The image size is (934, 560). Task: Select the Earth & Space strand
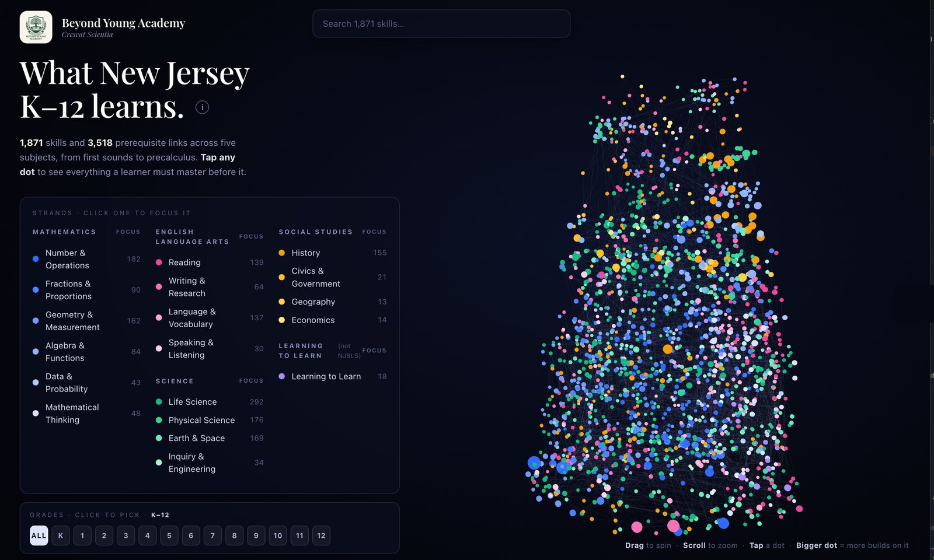coord(210,438)
